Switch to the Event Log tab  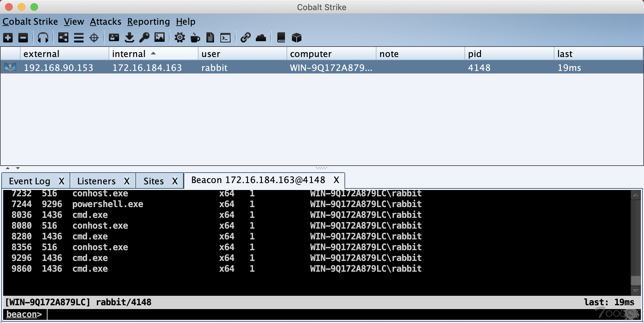point(29,181)
